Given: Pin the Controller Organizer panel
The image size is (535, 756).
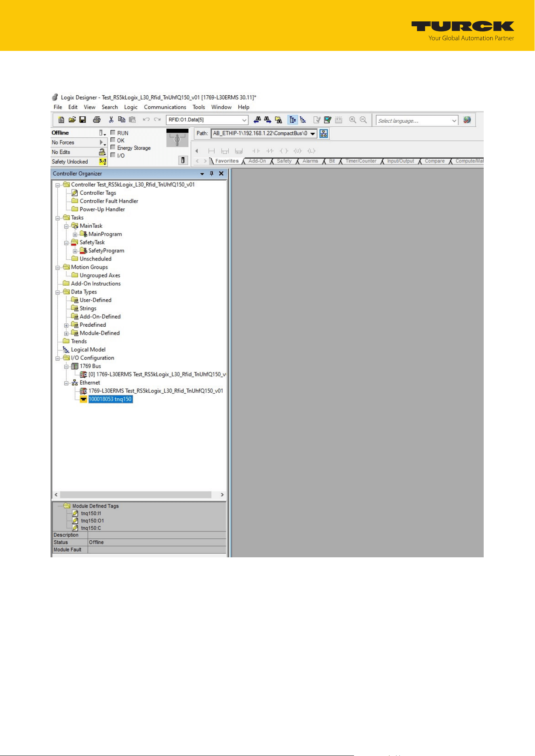Looking at the screenshot, I should pyautogui.click(x=211, y=174).
